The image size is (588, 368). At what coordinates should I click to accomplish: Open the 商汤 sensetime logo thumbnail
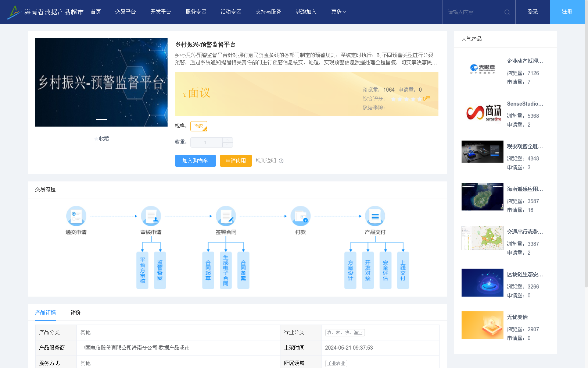pyautogui.click(x=483, y=112)
